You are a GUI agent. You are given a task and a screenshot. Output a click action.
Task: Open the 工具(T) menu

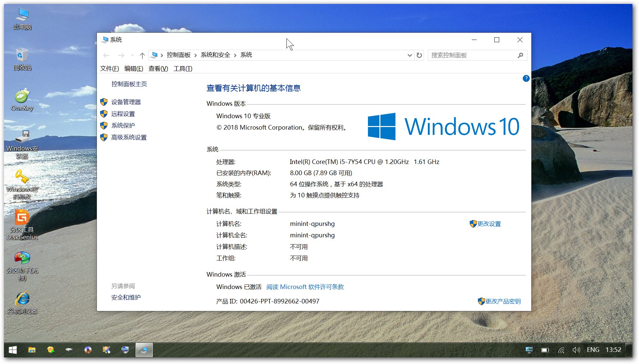click(183, 69)
